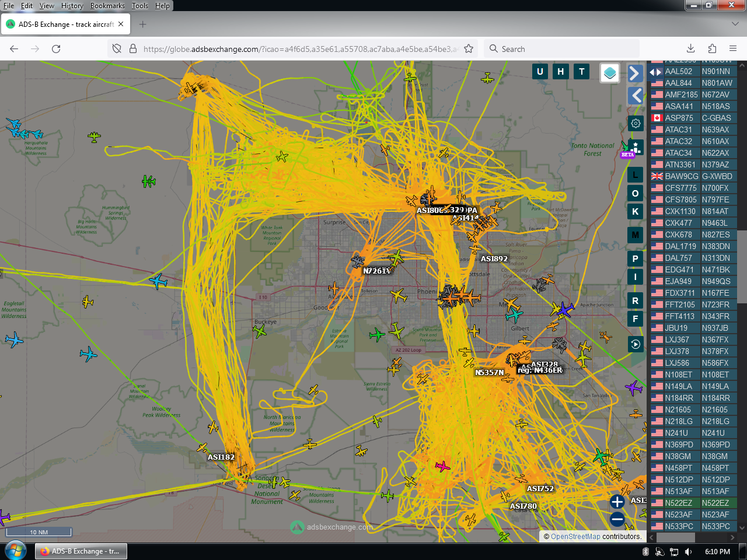Toggle sidebar with double-arrow button
Viewport: 747px width, 560px height.
coord(656,72)
